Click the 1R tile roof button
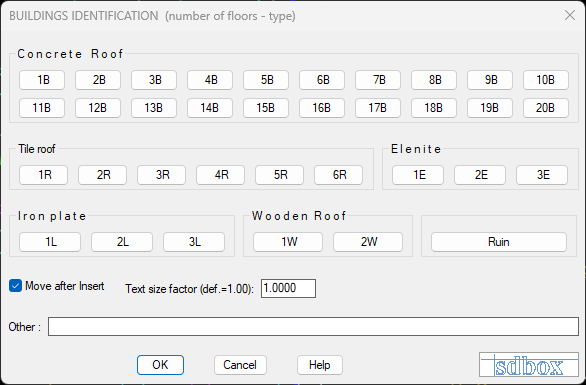 click(x=43, y=175)
